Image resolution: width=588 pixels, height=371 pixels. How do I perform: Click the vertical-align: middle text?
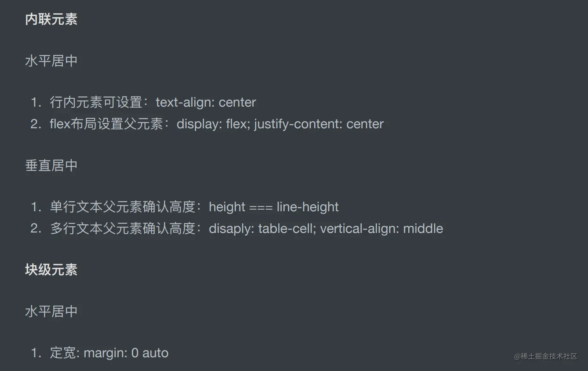382,229
